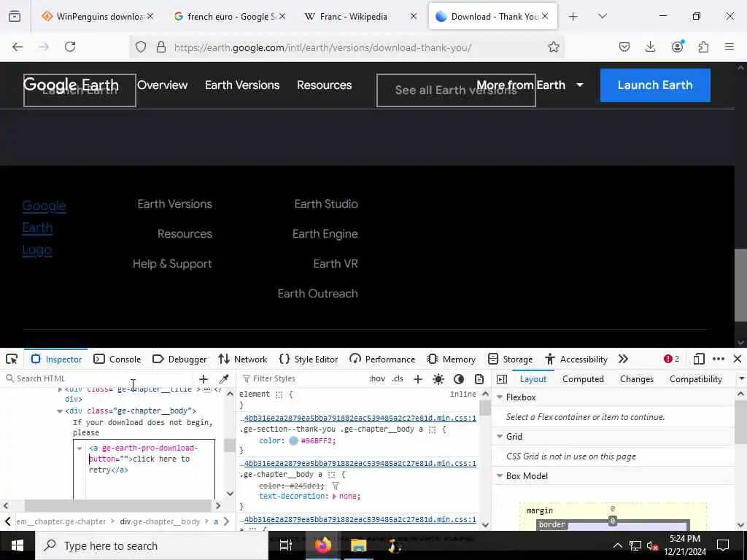
Task: Collapse the ge-chapter__body div node
Action: tap(60, 411)
